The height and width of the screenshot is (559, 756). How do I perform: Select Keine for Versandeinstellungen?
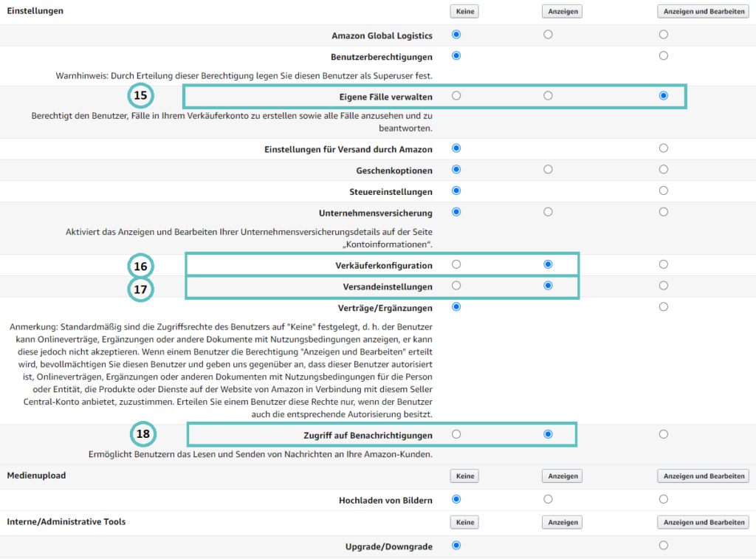(x=456, y=286)
